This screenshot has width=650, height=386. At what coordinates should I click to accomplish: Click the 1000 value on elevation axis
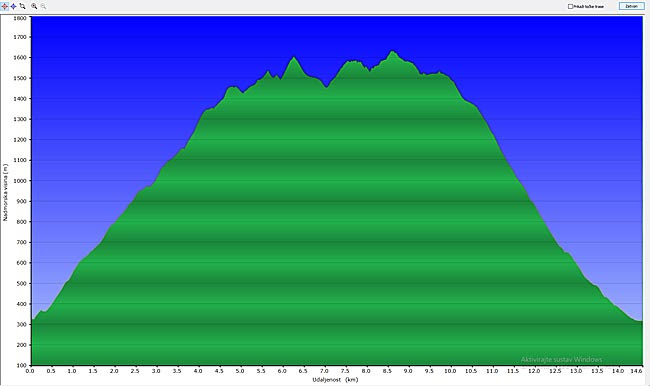coord(20,181)
